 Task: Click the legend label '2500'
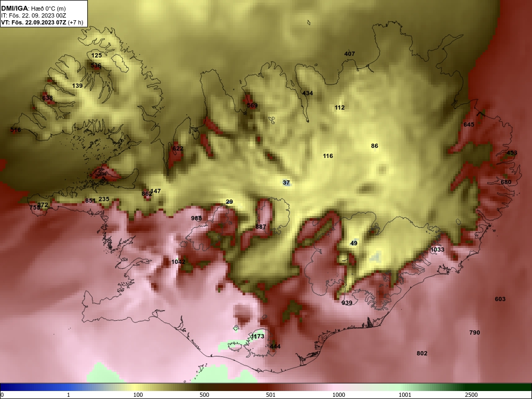(471, 395)
